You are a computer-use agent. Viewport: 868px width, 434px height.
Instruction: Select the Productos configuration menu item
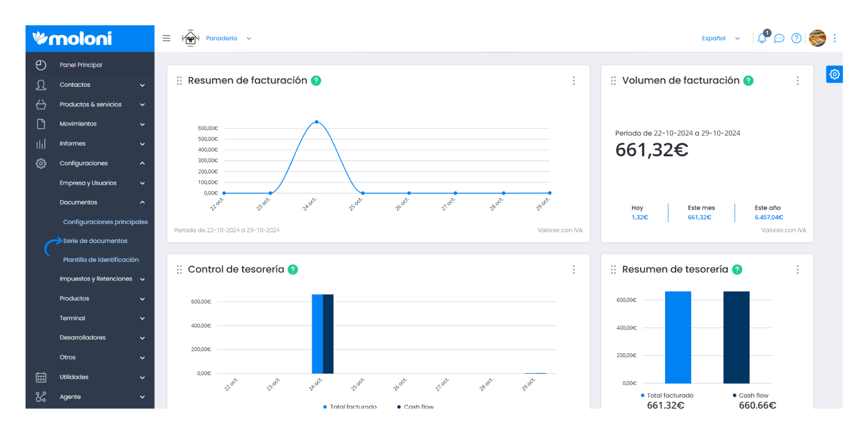[x=74, y=299]
